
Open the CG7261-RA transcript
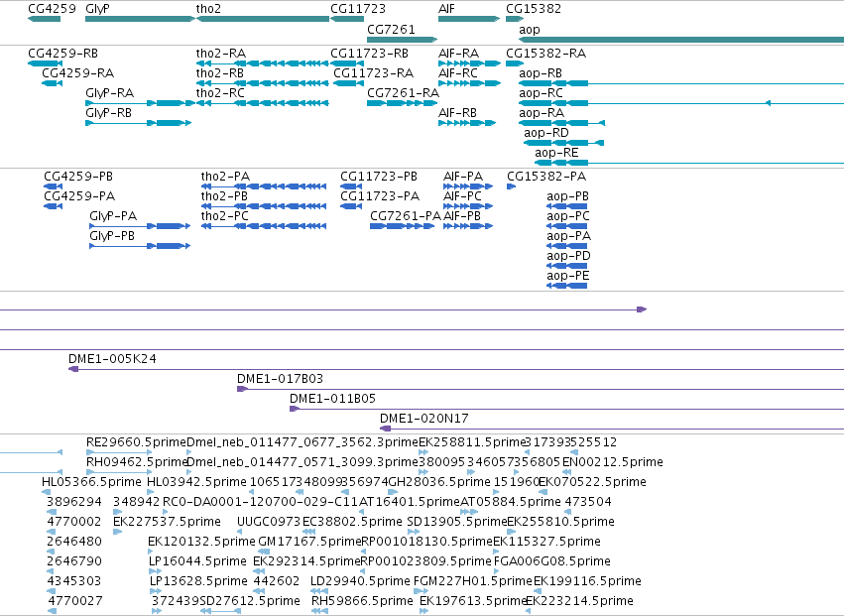402,103
